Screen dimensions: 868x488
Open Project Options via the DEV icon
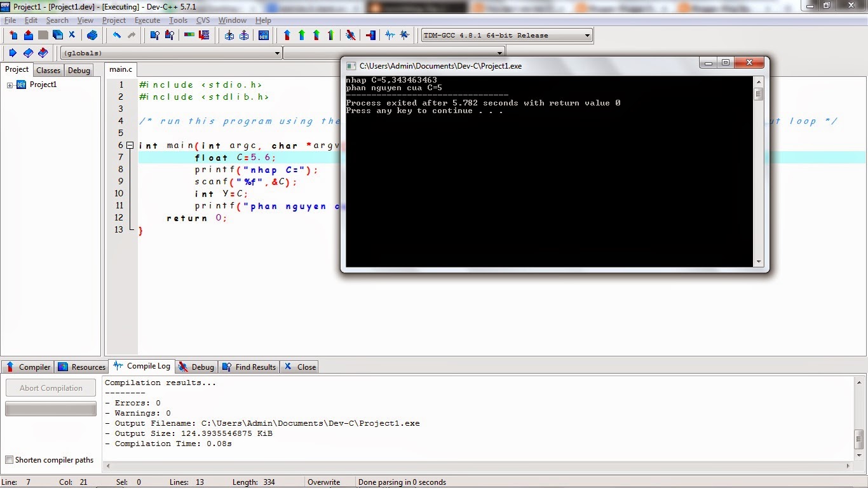[264, 36]
